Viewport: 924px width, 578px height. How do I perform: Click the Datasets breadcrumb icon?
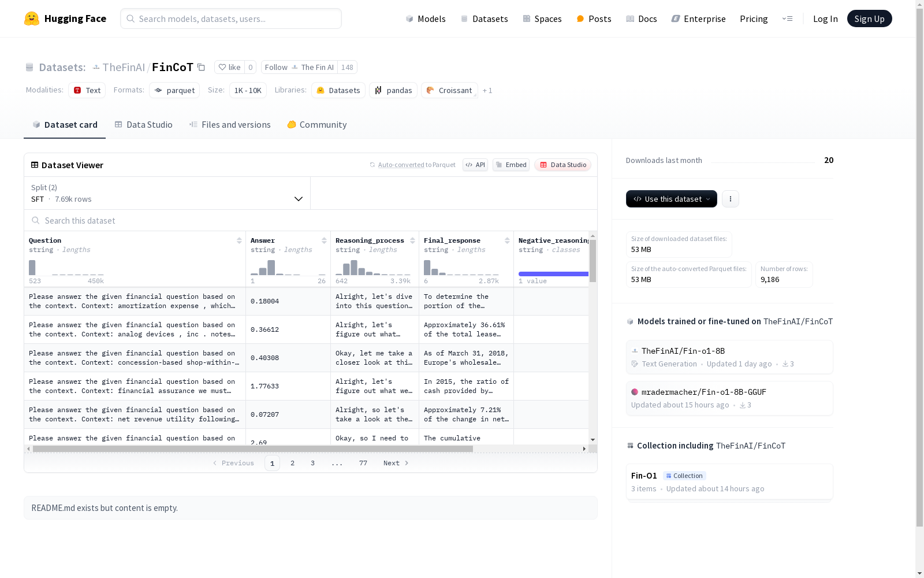29,67
